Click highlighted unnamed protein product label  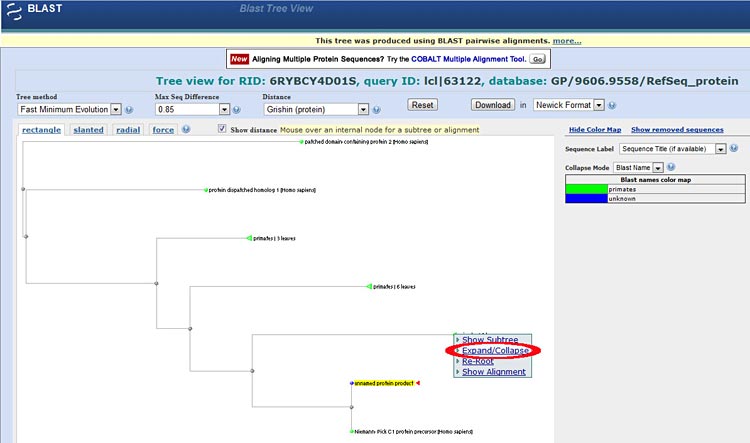tap(384, 383)
